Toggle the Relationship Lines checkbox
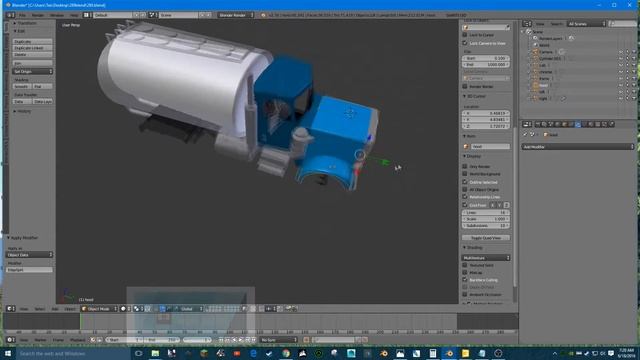This screenshot has width=640, height=360. (x=465, y=197)
